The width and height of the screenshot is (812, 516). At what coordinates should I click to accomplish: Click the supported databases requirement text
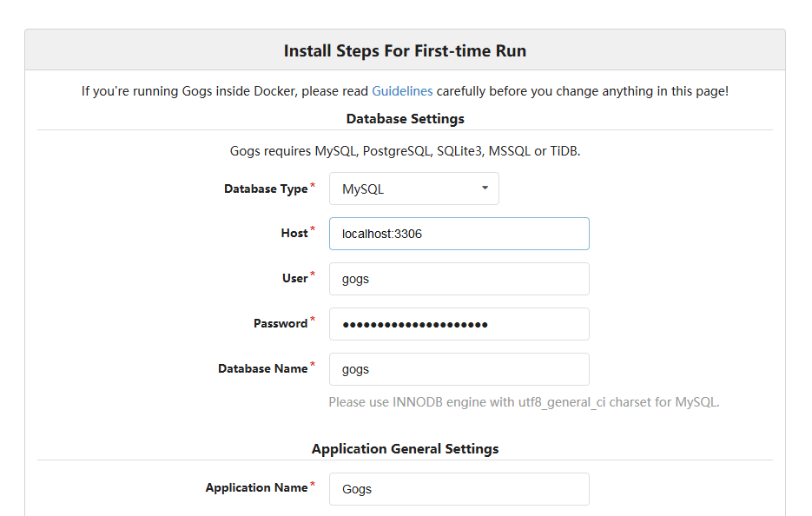pos(405,151)
